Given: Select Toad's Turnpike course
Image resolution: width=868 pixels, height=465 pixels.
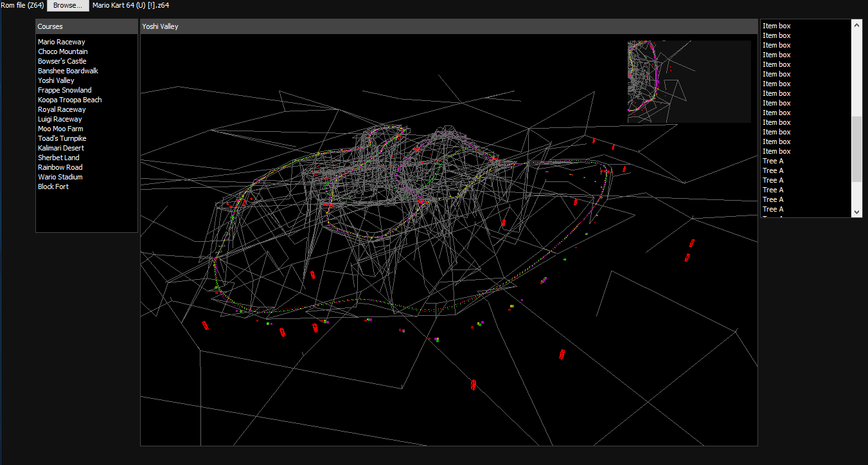Looking at the screenshot, I should (x=62, y=138).
